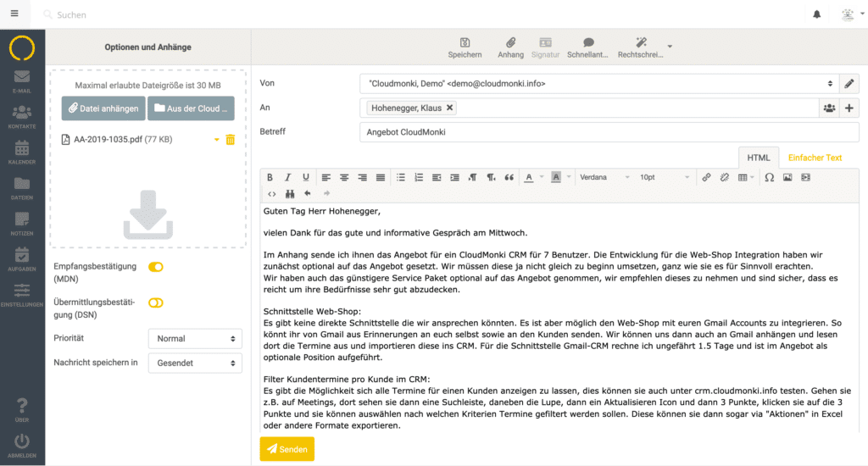This screenshot has width=868, height=466.
Task: Open background color picker arrow
Action: (x=569, y=178)
